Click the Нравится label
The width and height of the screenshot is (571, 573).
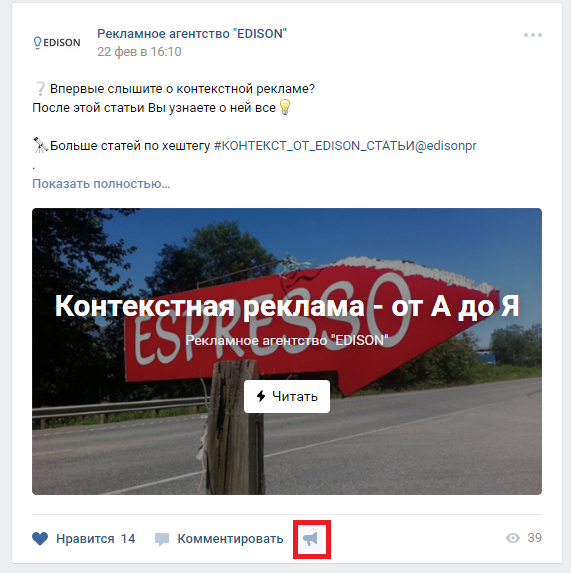pyautogui.click(x=85, y=539)
